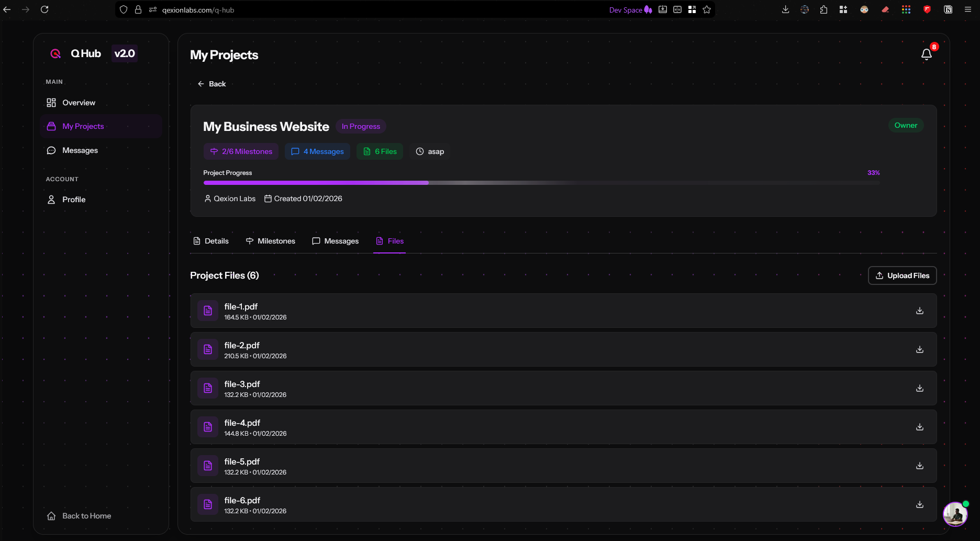
Task: Open the notification bell with 8 alerts
Action: click(927, 53)
